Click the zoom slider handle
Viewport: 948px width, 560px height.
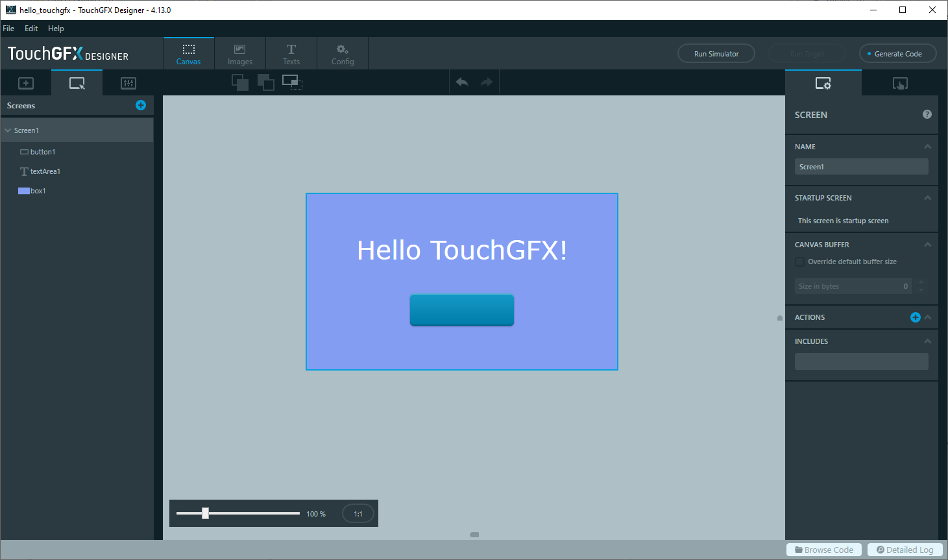pyautogui.click(x=205, y=513)
